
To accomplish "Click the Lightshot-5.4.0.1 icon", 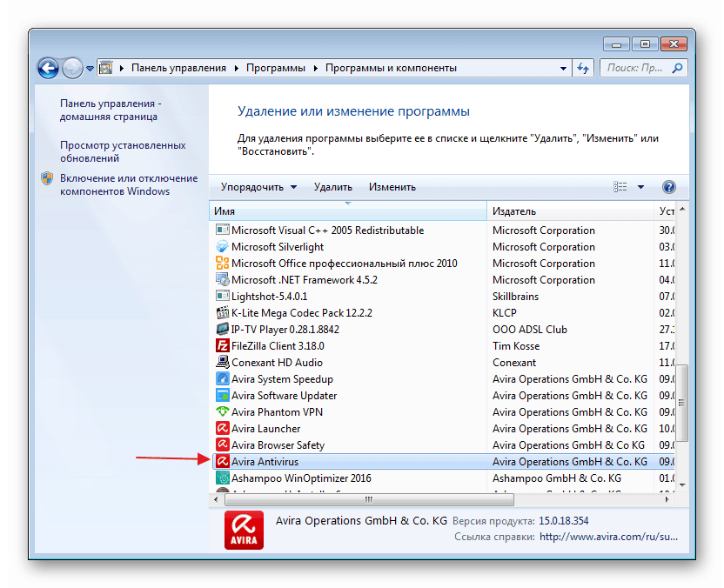I will coord(223,296).
